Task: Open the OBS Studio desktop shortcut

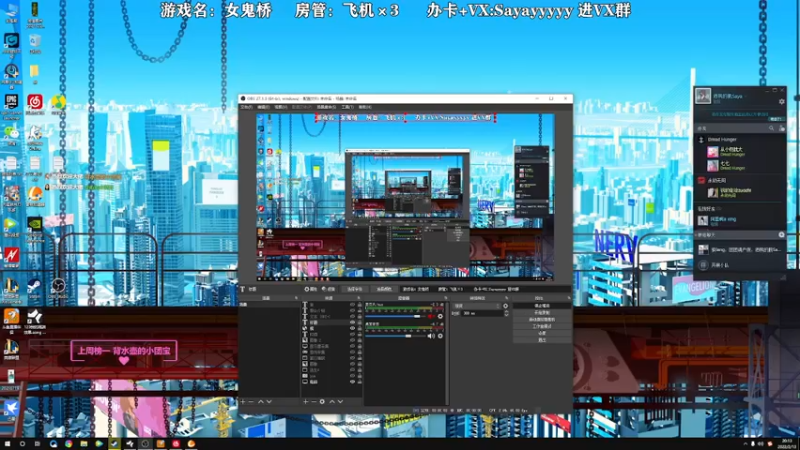Action: point(58,288)
